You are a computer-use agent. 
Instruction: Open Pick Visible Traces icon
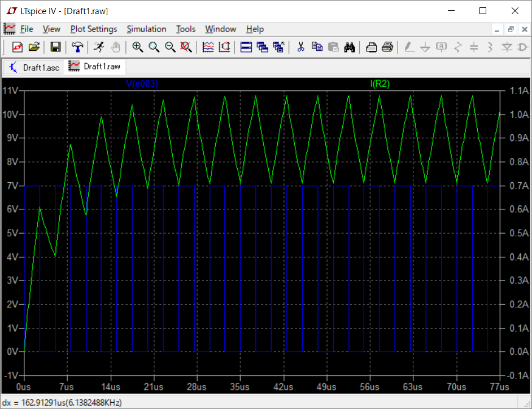point(208,47)
